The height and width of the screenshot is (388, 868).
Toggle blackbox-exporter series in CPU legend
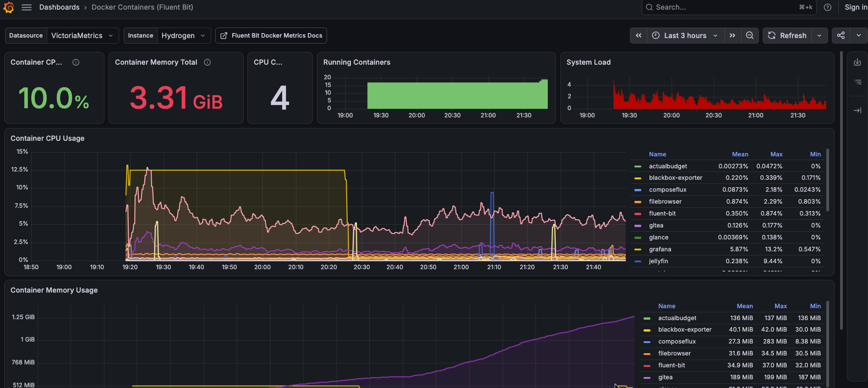pos(676,178)
